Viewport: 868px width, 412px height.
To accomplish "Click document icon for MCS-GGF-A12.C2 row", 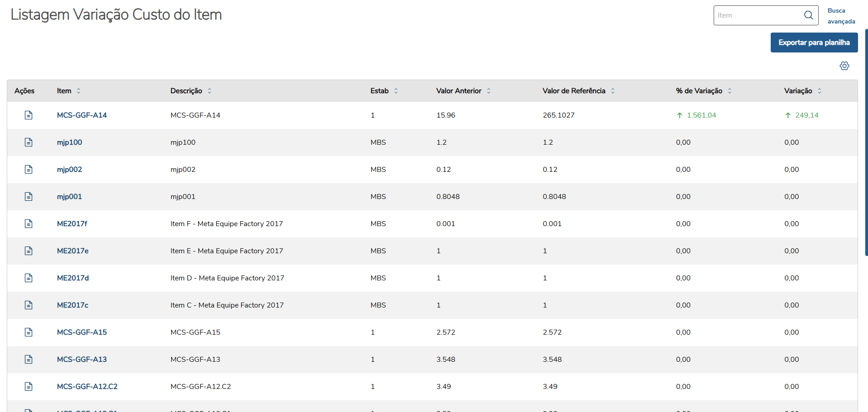I will pyautogui.click(x=29, y=387).
